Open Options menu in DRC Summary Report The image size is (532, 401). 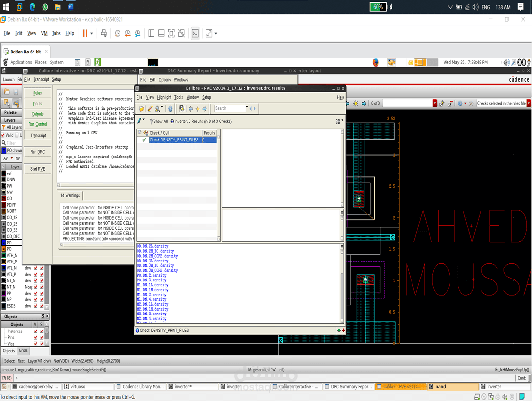pyautogui.click(x=165, y=80)
